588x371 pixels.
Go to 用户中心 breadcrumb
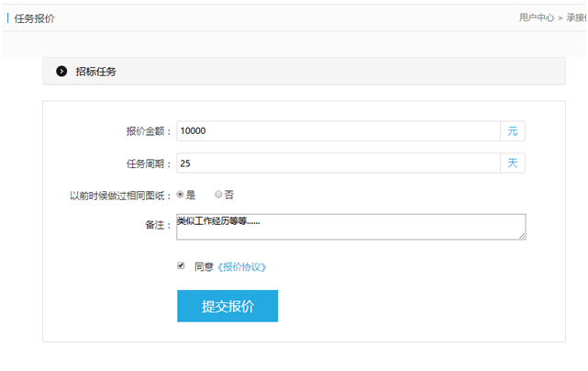[x=537, y=17]
